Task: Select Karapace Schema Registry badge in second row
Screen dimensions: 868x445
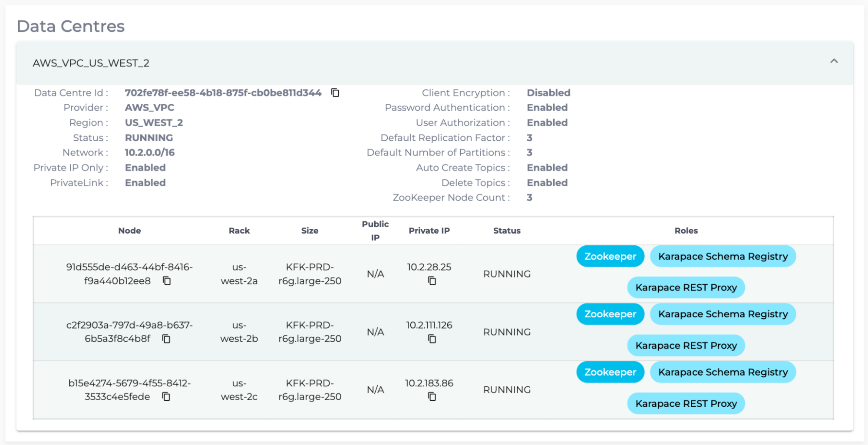Action: point(723,314)
